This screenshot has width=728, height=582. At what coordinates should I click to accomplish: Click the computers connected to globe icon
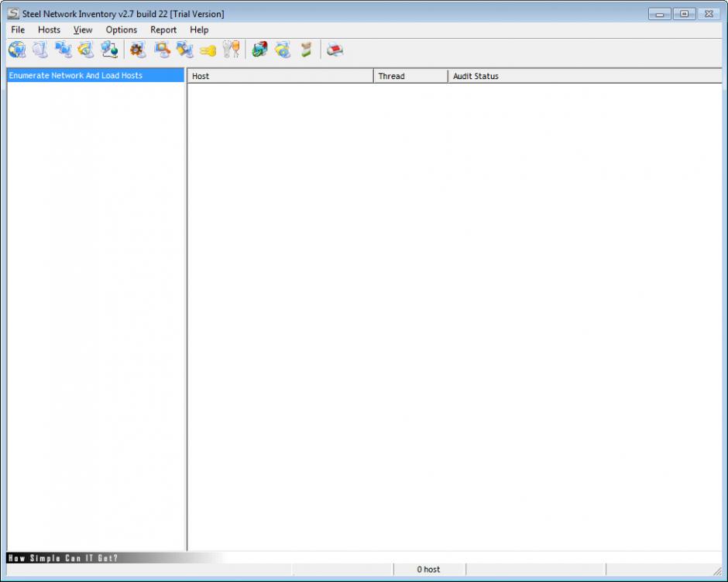pyautogui.click(x=109, y=50)
